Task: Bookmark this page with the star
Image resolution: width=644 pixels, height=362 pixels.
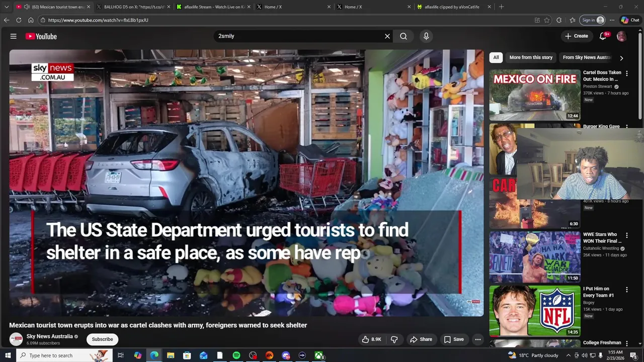Action: (547, 20)
